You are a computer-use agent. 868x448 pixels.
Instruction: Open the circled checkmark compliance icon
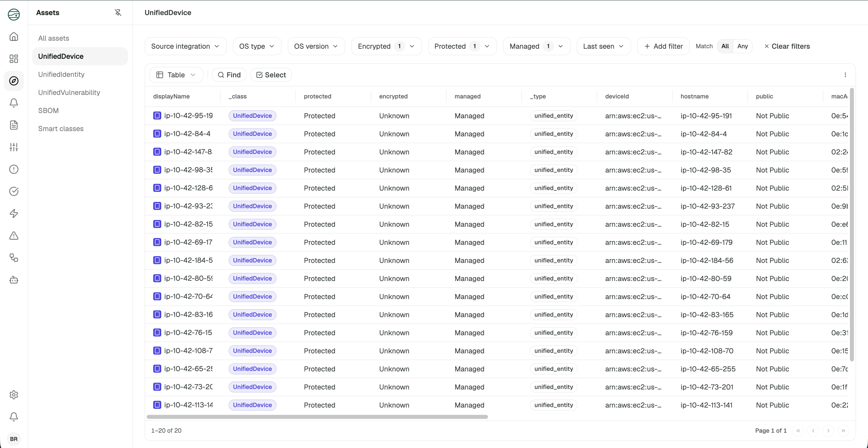14,191
